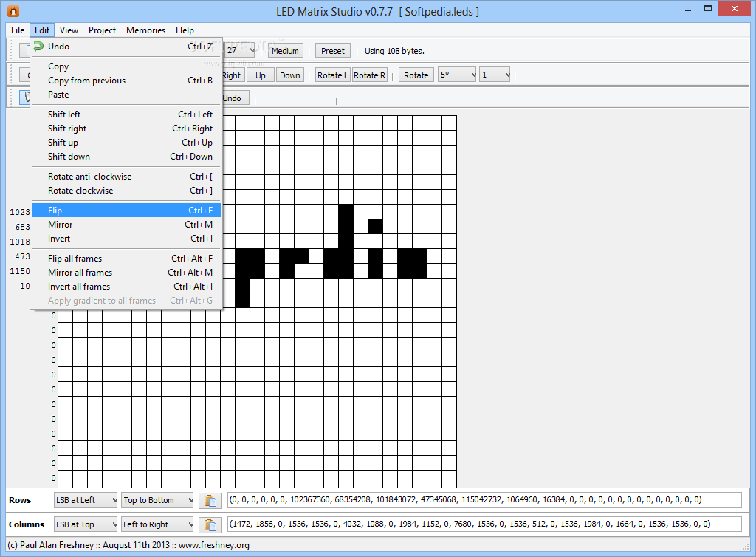The height and width of the screenshot is (557, 756).
Task: Click the highlighted Flip entry
Action: coord(126,211)
